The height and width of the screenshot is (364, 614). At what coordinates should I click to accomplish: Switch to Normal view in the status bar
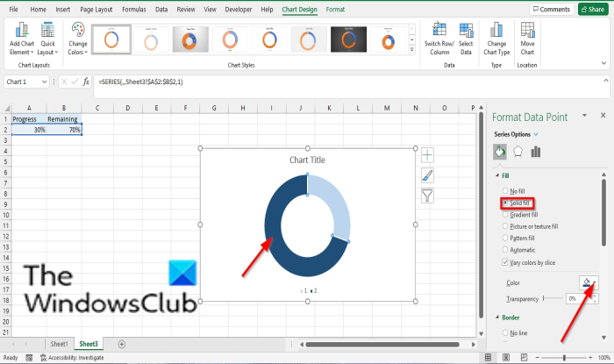tap(488, 357)
